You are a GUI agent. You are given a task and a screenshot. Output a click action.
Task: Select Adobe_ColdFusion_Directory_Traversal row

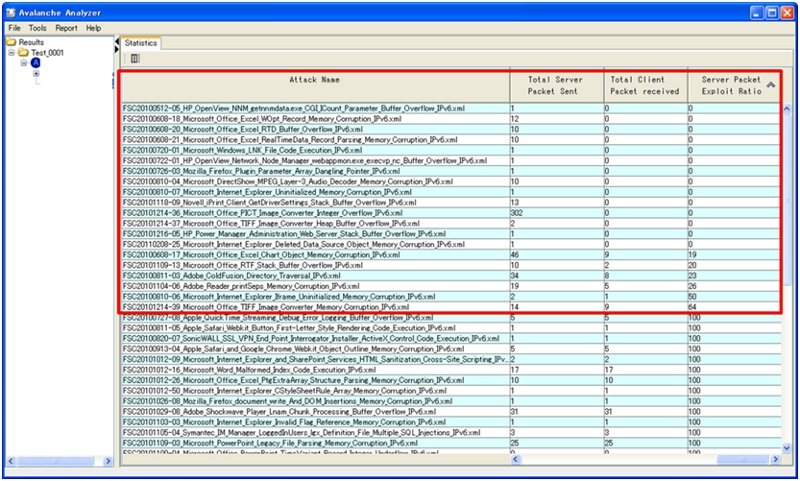click(451, 275)
